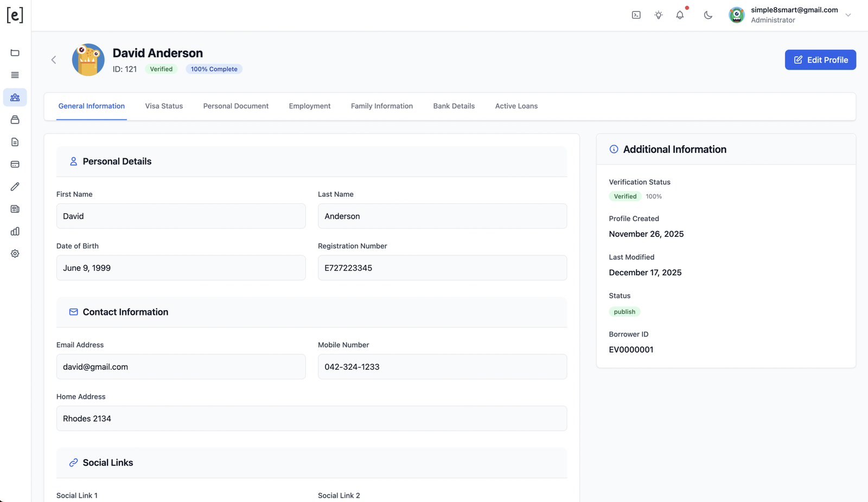Select the users group icon in sidebar
Viewport: 868px width, 502px height.
15,98
